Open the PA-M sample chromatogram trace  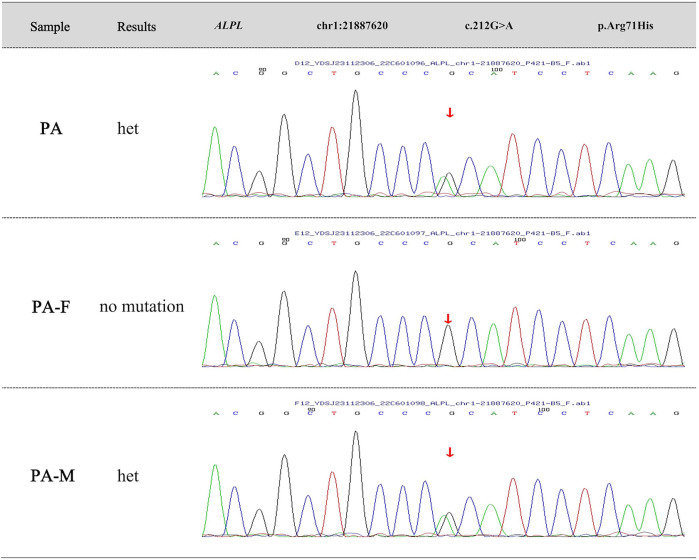pyautogui.click(x=443, y=483)
